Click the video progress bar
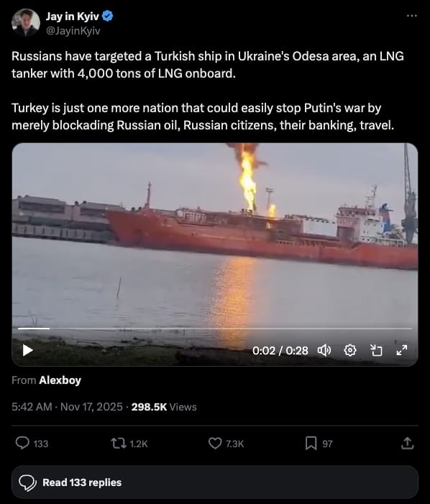Screen dimensions: 430x504 215,329
